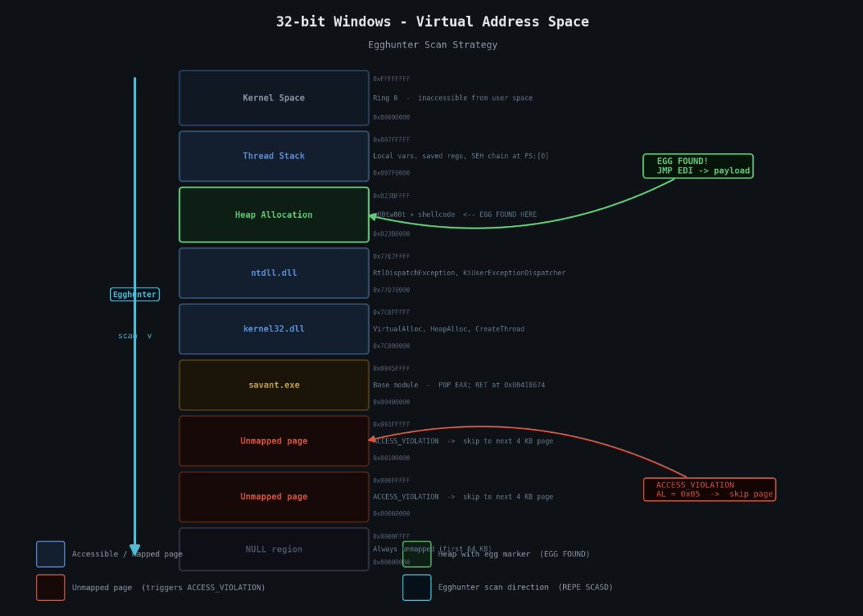Click the ntdll.dll module block
Image resolution: width=863 pixels, height=616 pixels.
[274, 273]
